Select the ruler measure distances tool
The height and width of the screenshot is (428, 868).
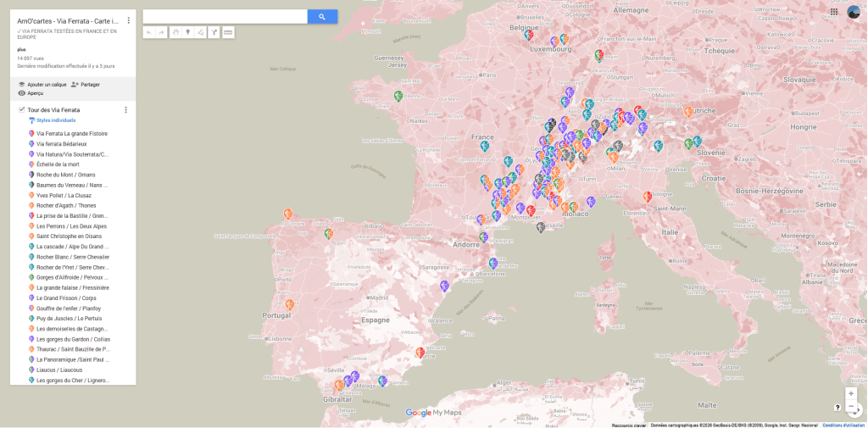pos(227,33)
